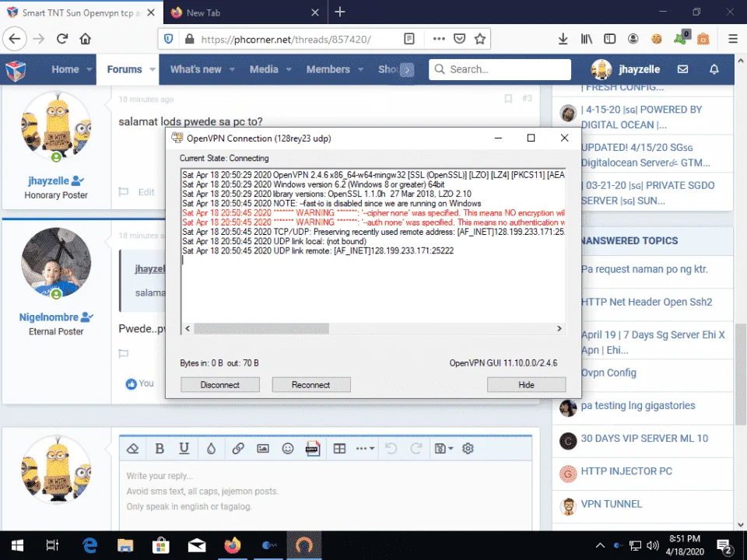Save page to Pocket
Image resolution: width=747 pixels, height=560 pixels.
coord(459,39)
